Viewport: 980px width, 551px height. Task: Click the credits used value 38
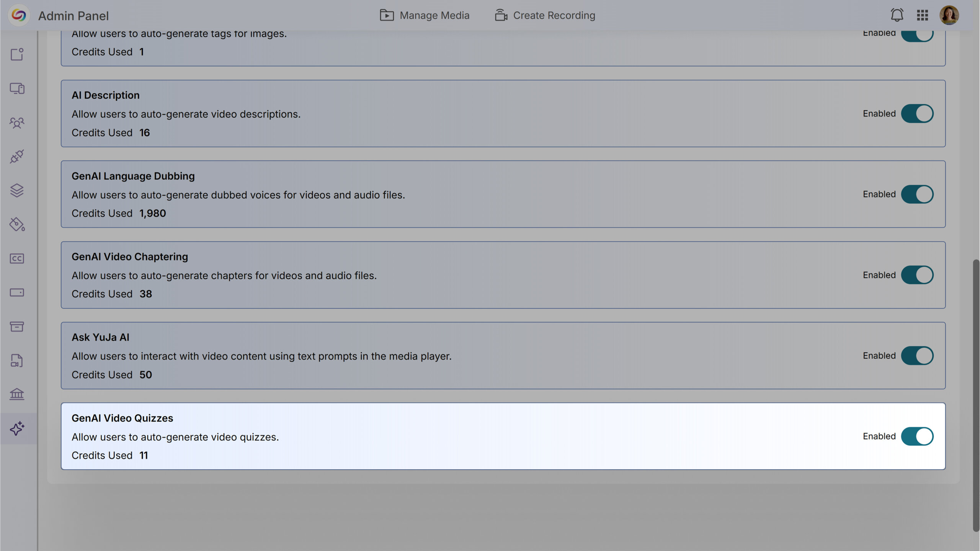click(146, 294)
